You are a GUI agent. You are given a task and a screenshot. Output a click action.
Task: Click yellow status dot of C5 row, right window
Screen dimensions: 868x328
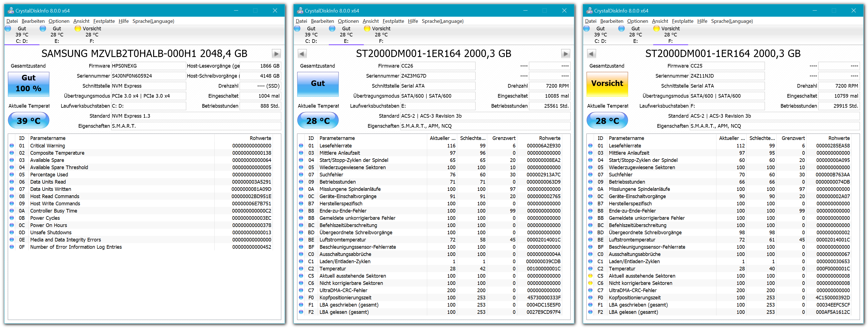pos(590,276)
